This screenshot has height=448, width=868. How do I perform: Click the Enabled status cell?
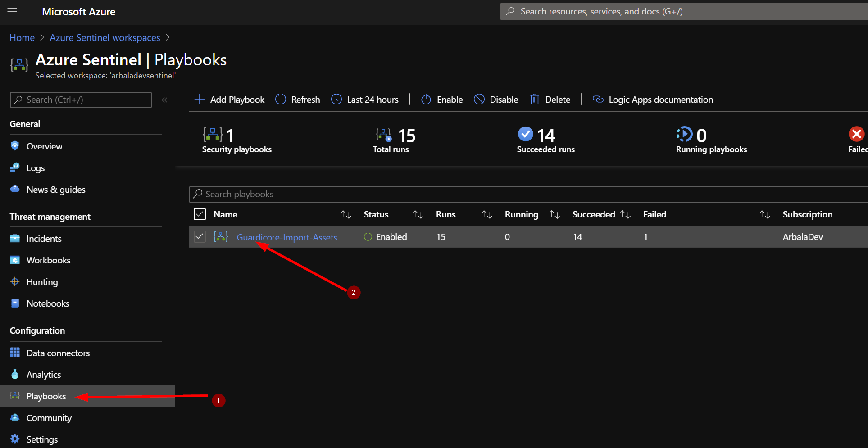[x=386, y=236]
